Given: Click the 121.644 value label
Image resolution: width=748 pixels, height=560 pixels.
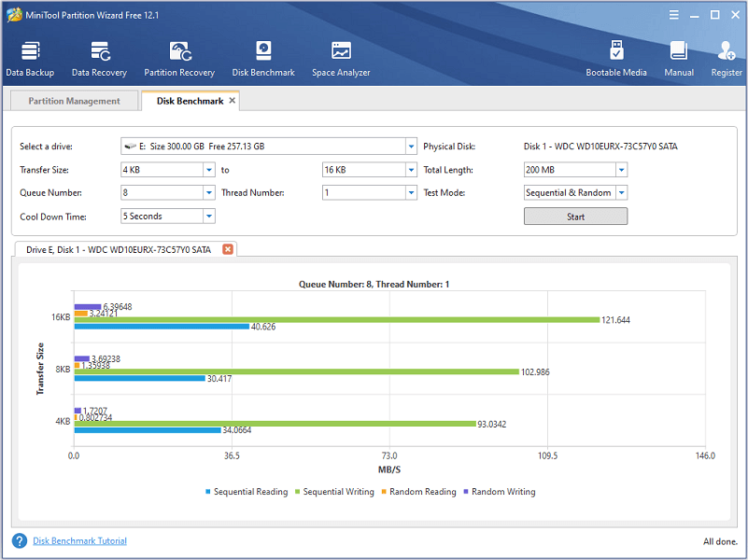Looking at the screenshot, I should click(x=615, y=320).
